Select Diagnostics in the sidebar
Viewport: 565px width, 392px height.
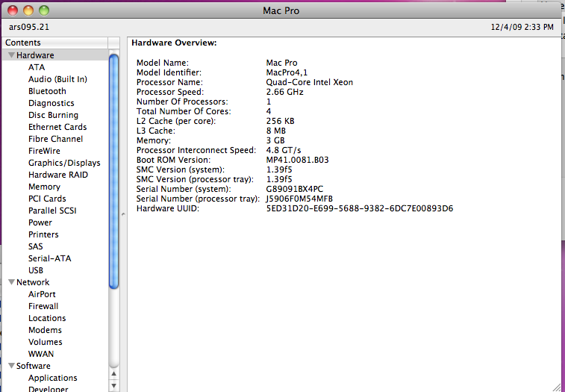pos(51,103)
